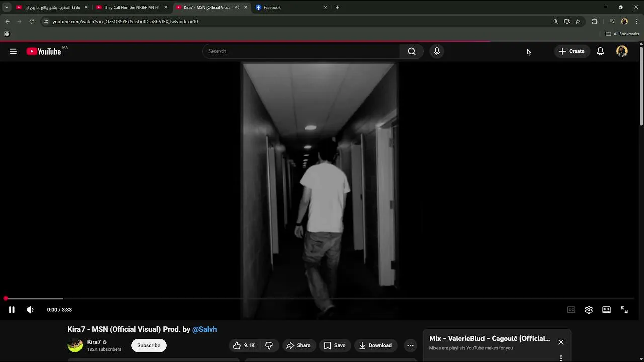Expand the tab search dropdown
Viewport: 644px width, 362px height.
point(6,7)
